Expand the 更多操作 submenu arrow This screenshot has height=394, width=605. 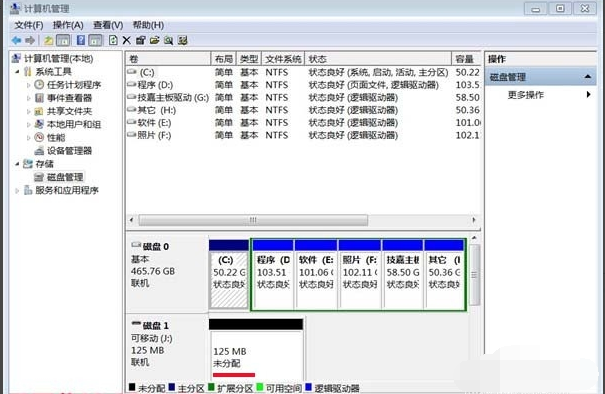(588, 95)
